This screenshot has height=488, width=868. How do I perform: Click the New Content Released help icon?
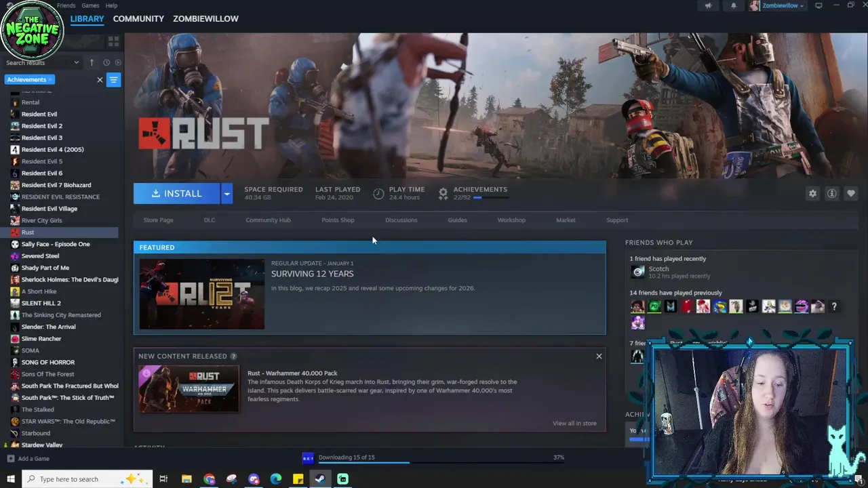(233, 357)
